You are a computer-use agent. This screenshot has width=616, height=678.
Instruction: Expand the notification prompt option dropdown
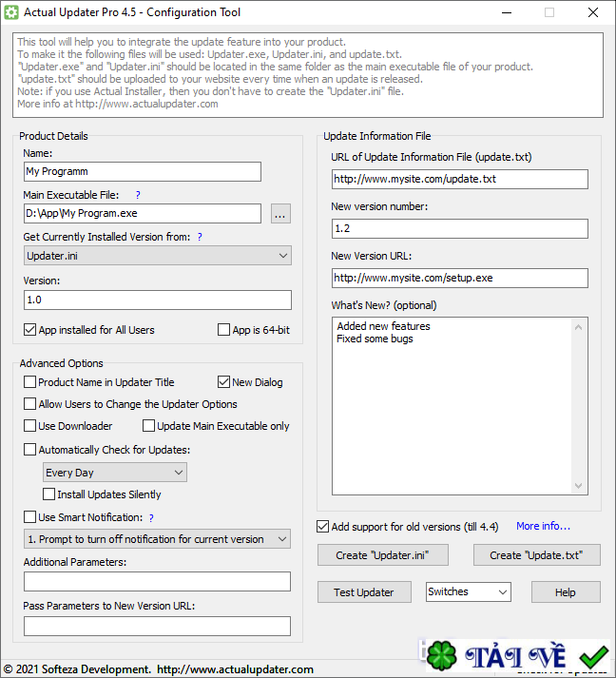(158, 539)
